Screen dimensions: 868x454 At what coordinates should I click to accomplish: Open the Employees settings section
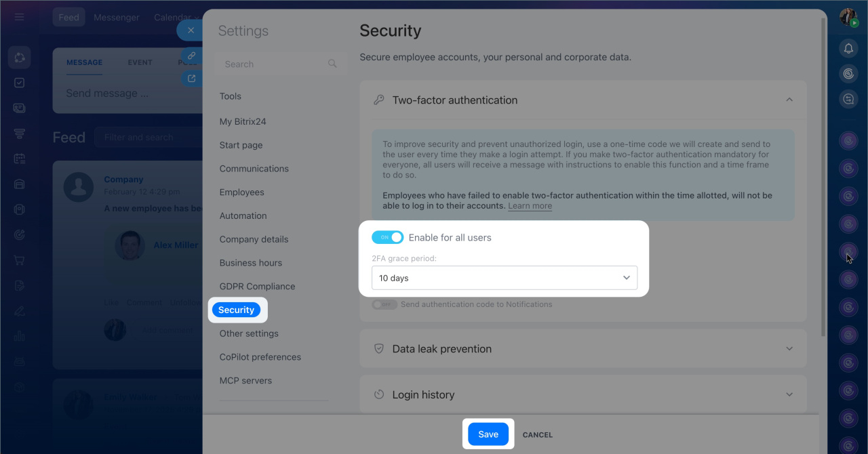(241, 192)
